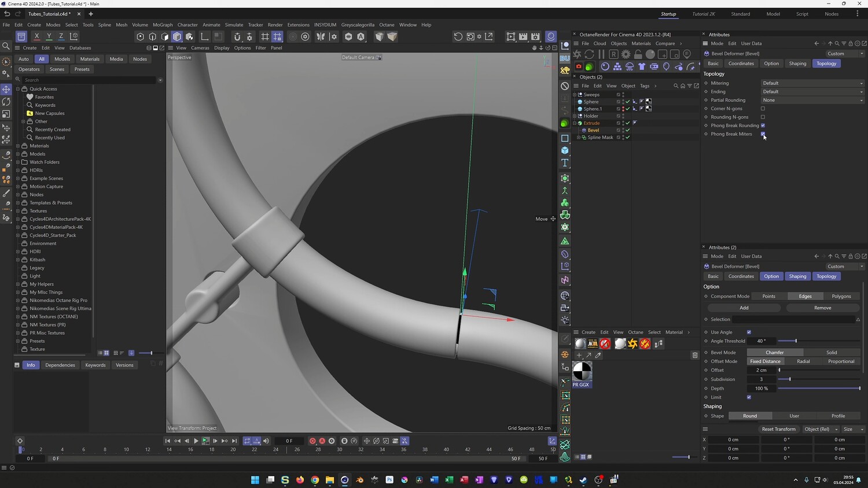The width and height of the screenshot is (868, 488).
Task: Open the Object (Rel) coordinate dropdown
Action: pos(820,429)
